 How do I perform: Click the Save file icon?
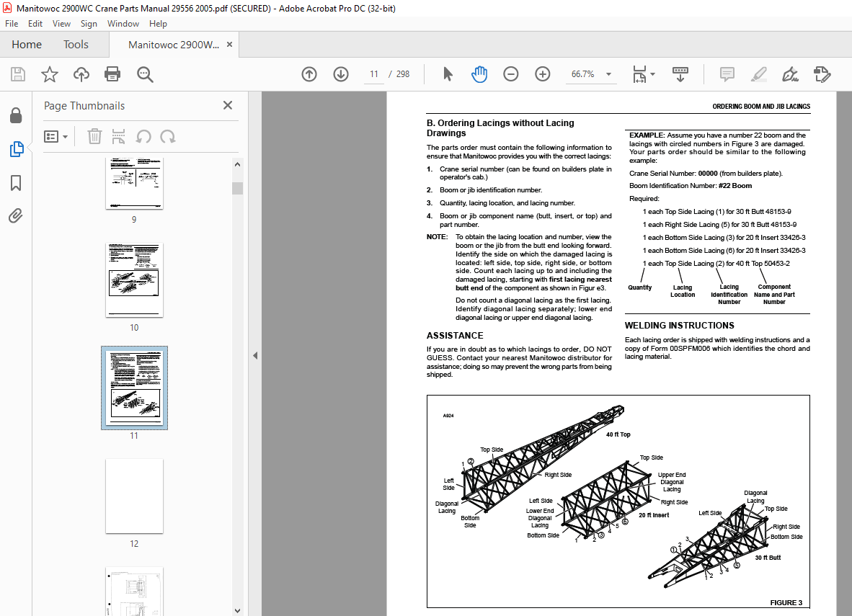18,74
